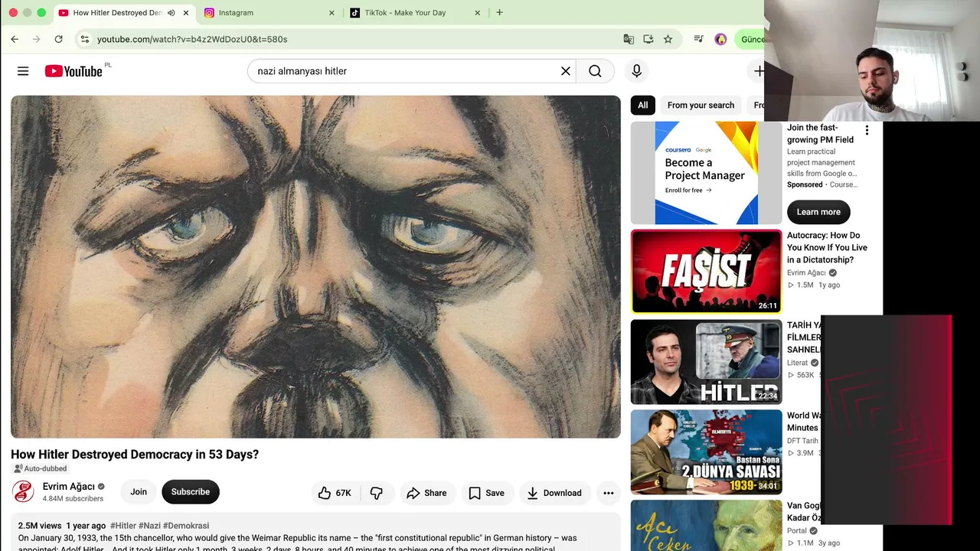Open more actions ellipsis below the video
Screen dimensions: 980x551
(x=608, y=493)
